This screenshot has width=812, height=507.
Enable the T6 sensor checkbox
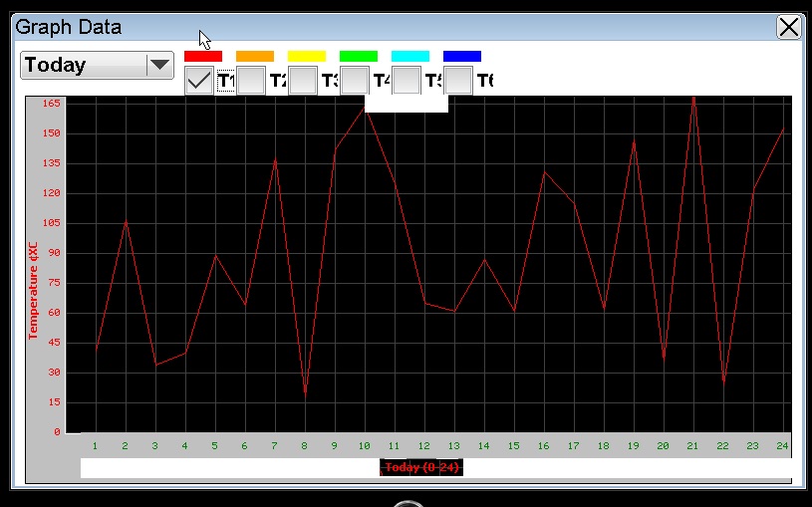(x=457, y=81)
